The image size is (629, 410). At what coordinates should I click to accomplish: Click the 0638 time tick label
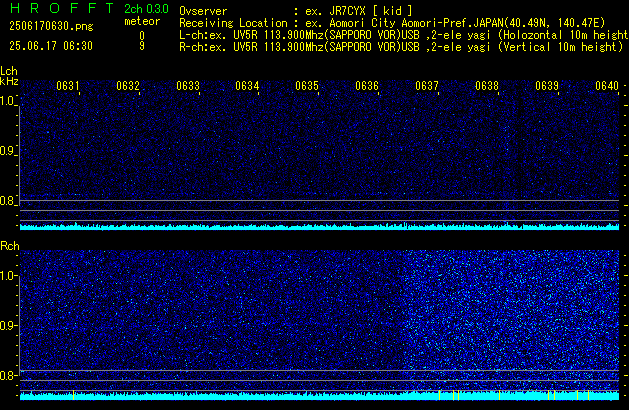tap(487, 86)
